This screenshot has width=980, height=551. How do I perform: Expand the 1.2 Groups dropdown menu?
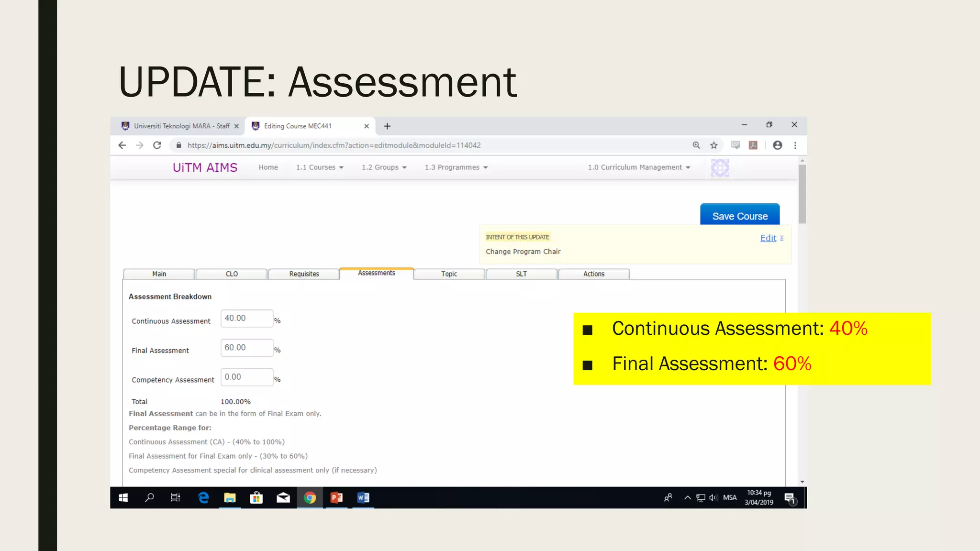tap(384, 167)
